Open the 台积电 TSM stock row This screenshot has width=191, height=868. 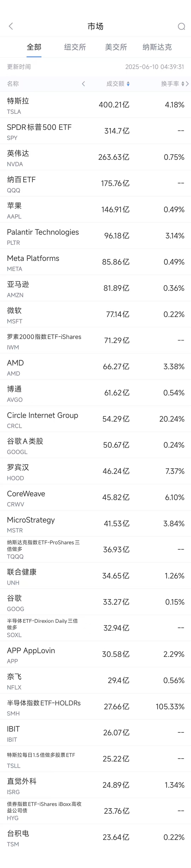coord(95,838)
